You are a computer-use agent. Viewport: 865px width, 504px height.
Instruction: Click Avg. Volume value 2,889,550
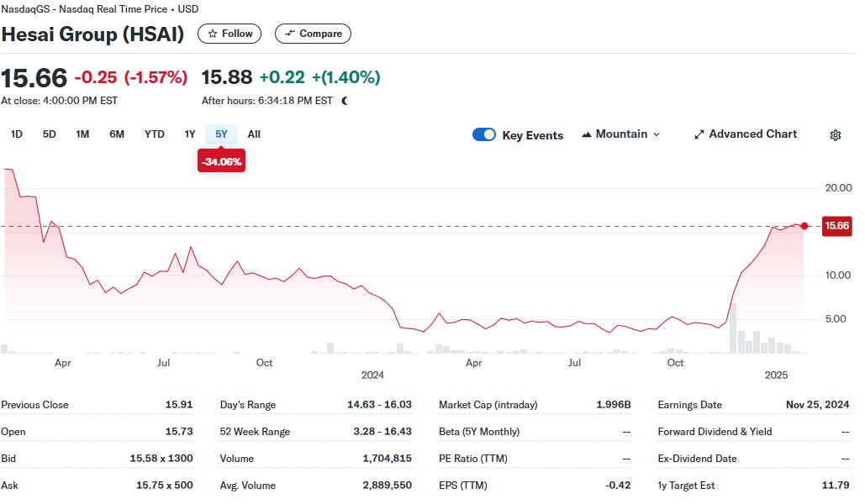pyautogui.click(x=388, y=486)
